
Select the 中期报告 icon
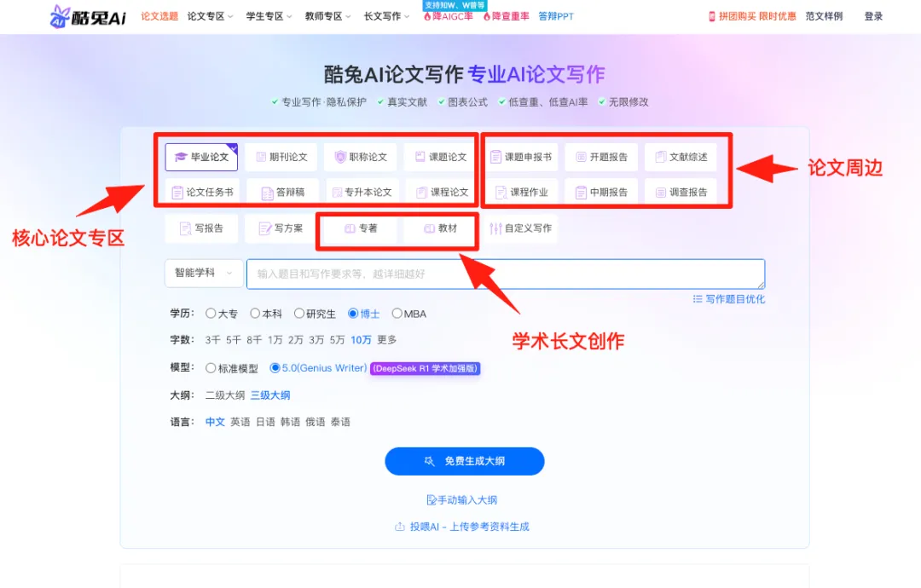coord(581,193)
